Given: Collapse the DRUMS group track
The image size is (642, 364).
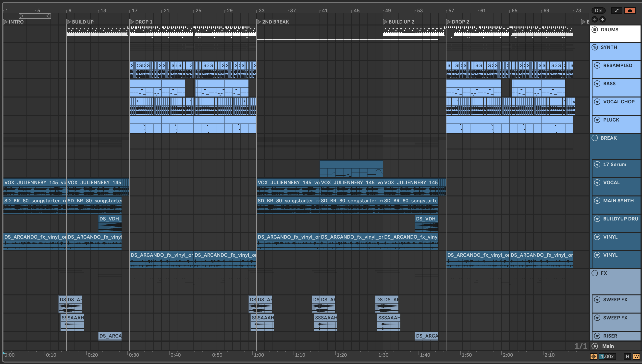Looking at the screenshot, I should 595,30.
